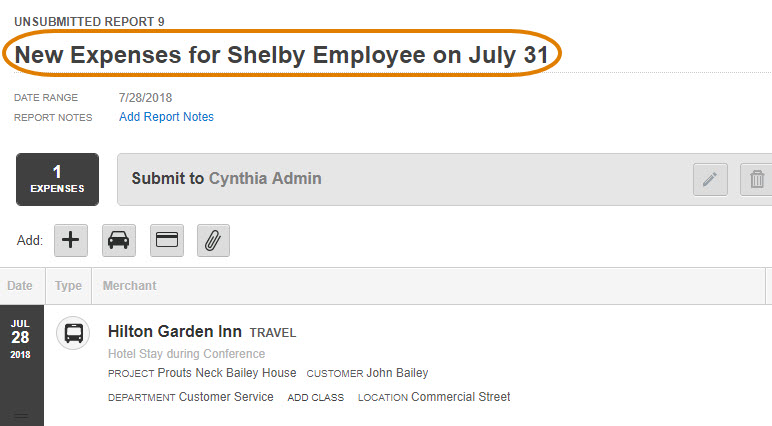Select Add Class tag on expense
Viewport: 772px width, 426px height.
tap(316, 397)
